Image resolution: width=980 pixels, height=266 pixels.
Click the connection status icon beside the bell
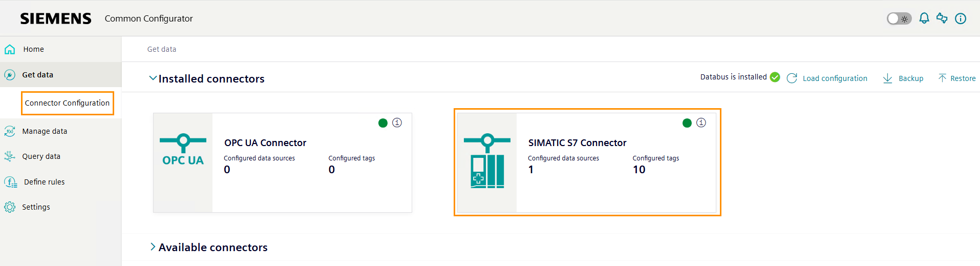(942, 18)
